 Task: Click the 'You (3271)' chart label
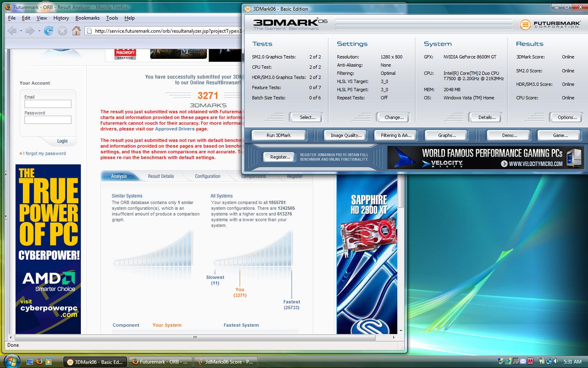tap(240, 292)
